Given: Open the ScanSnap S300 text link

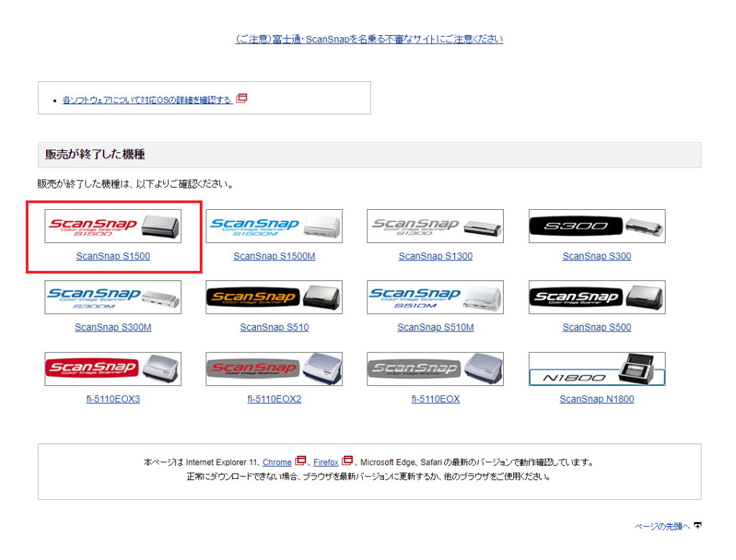Looking at the screenshot, I should click(x=597, y=256).
